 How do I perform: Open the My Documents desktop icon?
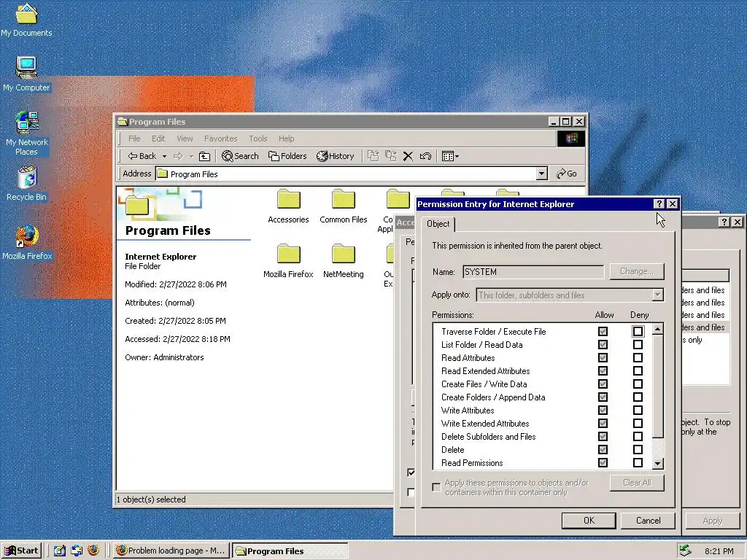pos(27,20)
